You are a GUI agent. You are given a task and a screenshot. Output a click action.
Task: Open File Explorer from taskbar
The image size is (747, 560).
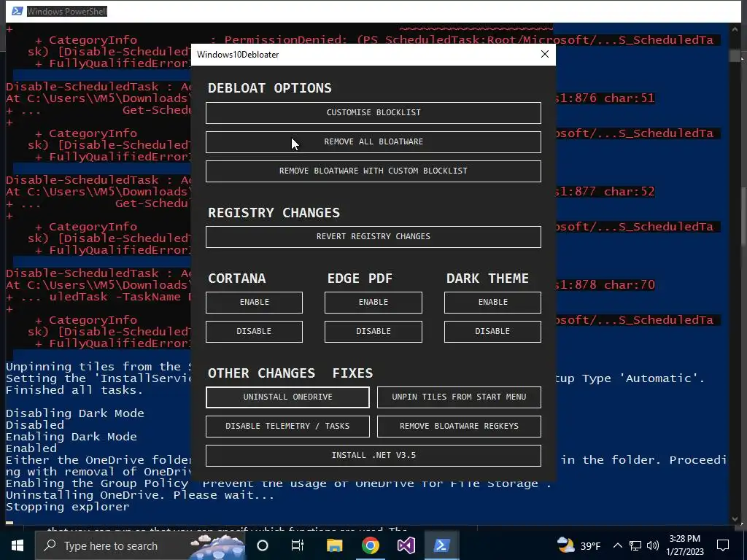pos(334,545)
